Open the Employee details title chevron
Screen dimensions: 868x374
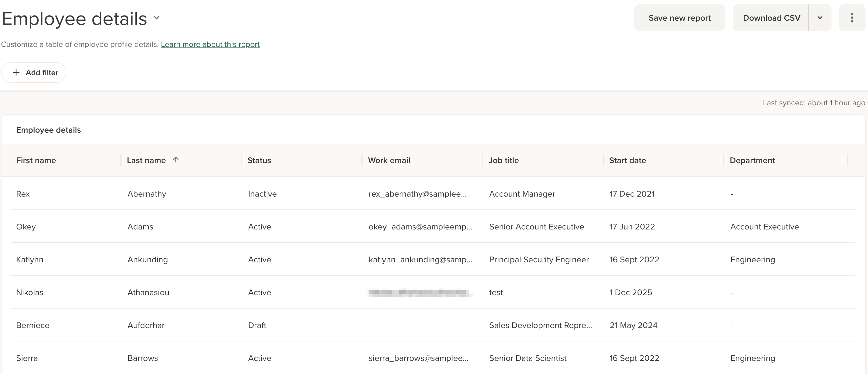coord(156,18)
